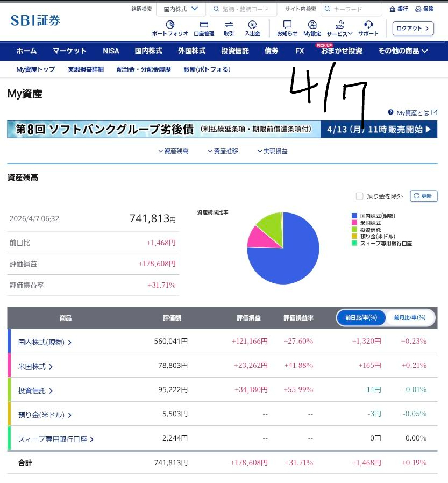Switch to 前月比/率(%) toggle
This screenshot has width=448, height=483.
point(409,317)
